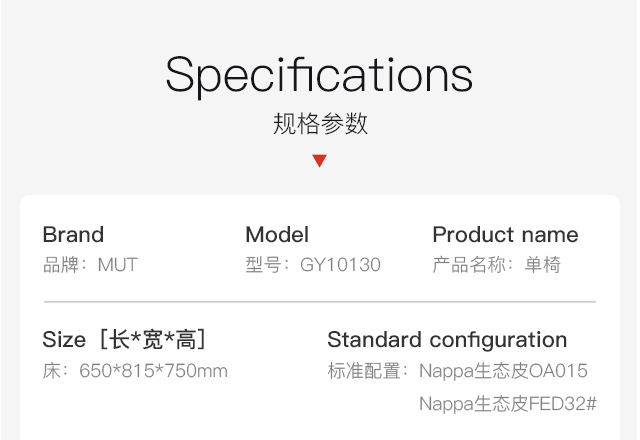Click the 型号 label text

[263, 265]
